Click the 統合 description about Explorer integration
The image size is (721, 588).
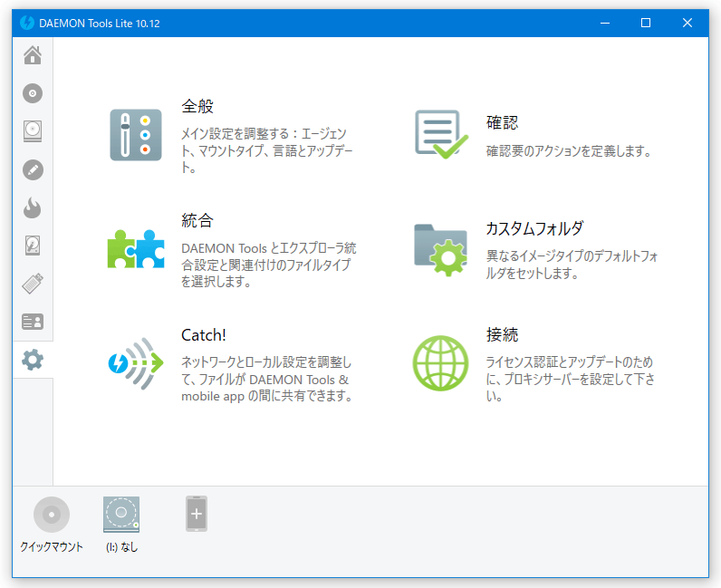click(x=268, y=265)
